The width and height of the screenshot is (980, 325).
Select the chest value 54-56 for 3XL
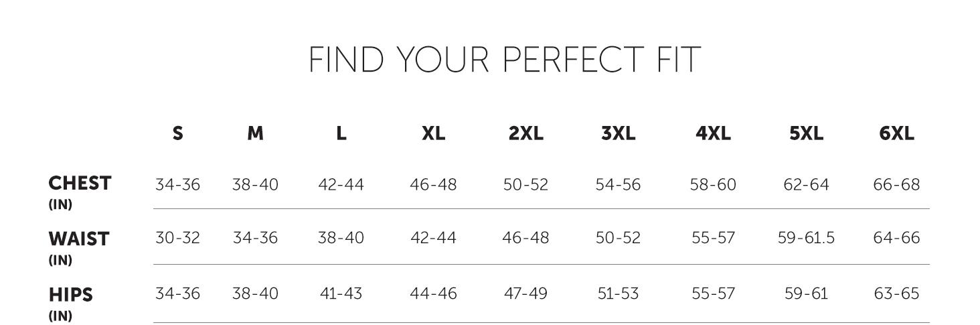pos(618,184)
